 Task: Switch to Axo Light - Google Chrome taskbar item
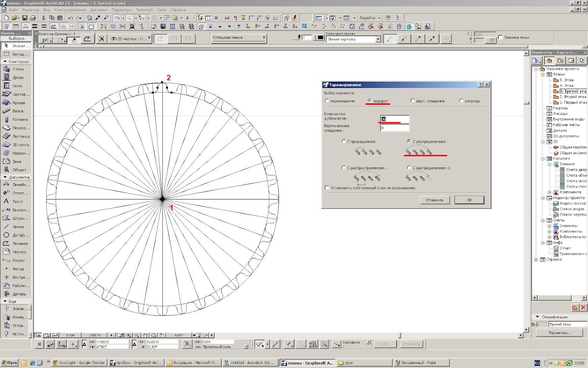[x=79, y=362]
